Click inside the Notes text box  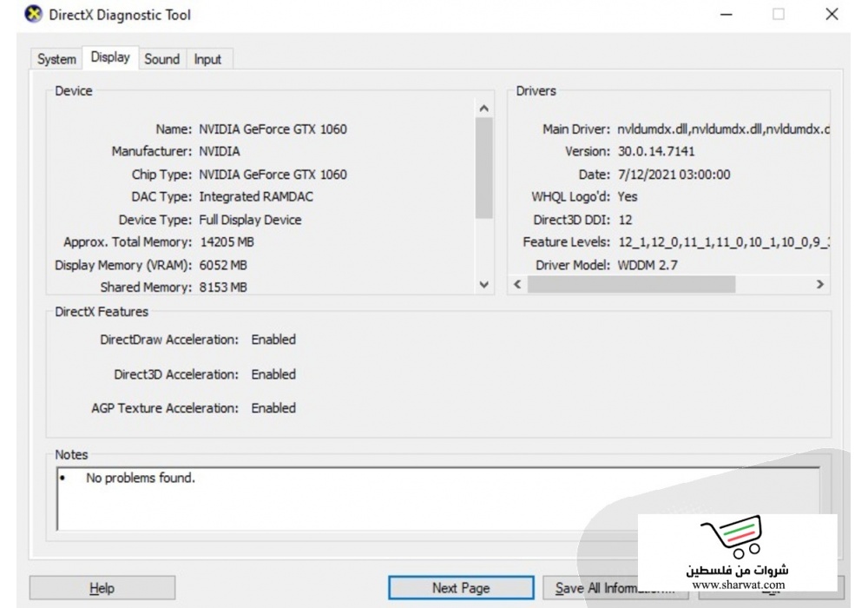coord(437,499)
